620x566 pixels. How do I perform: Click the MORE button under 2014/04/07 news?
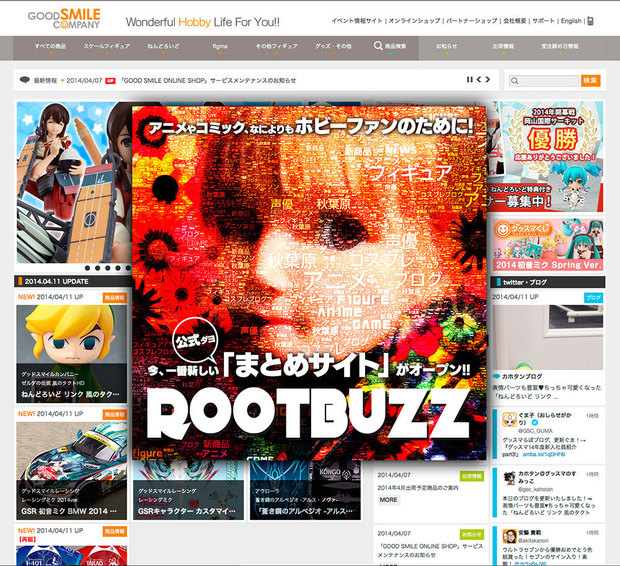[387, 499]
